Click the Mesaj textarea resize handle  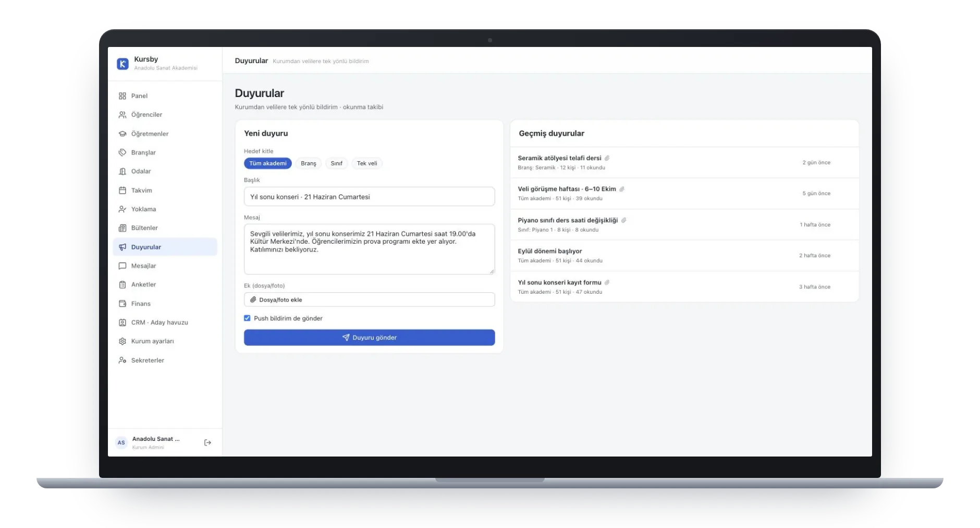pos(491,271)
